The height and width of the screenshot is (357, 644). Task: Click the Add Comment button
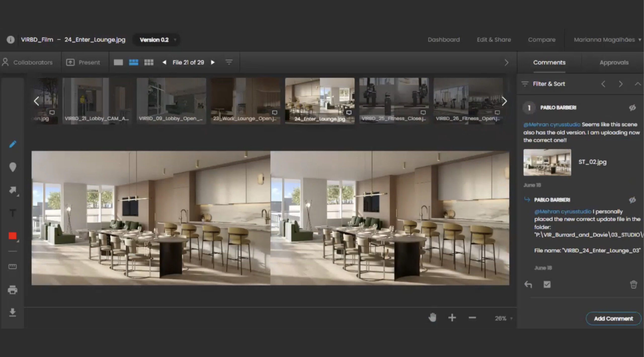[x=613, y=319]
